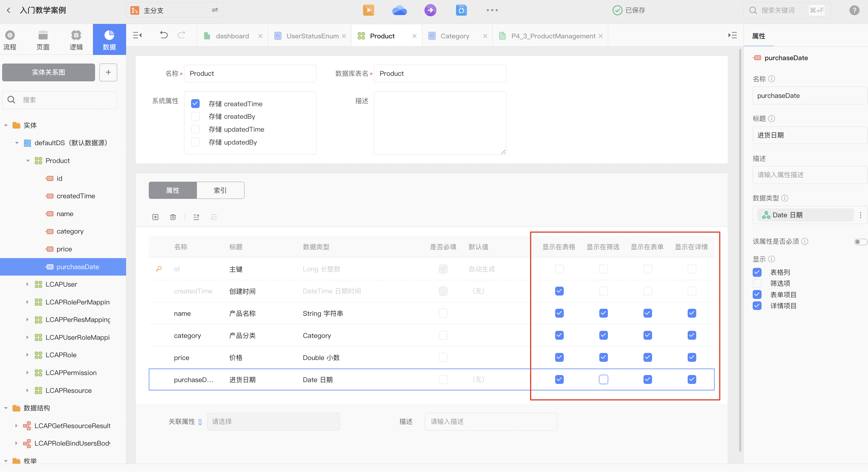Click the entity tree 搜索 field
Image resolution: width=868 pixels, height=472 pixels.
click(60, 100)
